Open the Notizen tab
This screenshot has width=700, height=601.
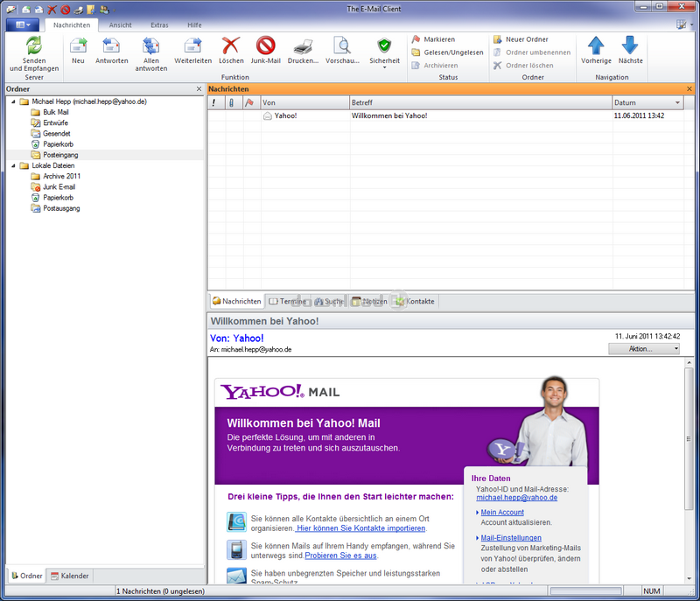tap(369, 301)
